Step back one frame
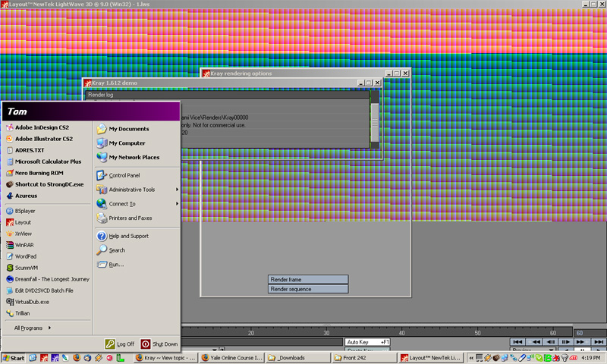 point(551,341)
